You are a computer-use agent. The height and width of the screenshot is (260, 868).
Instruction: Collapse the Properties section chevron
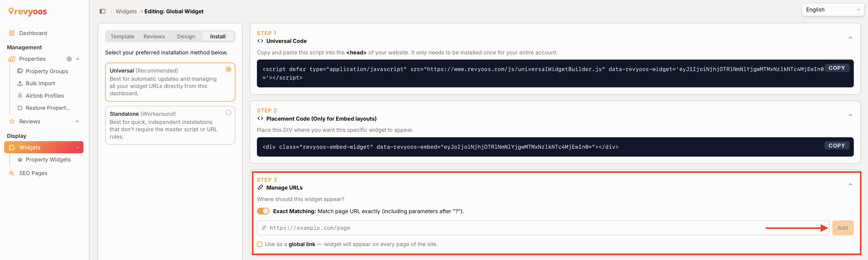[77, 59]
